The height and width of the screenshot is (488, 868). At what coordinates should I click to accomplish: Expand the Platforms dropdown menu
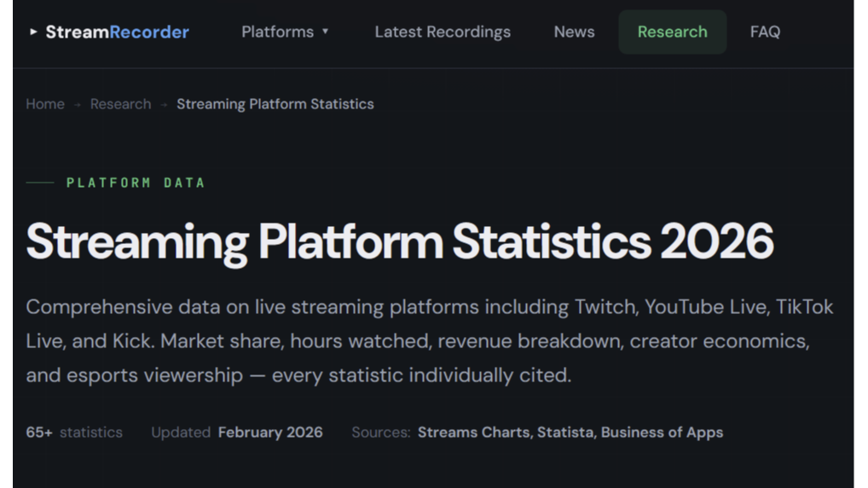pyautogui.click(x=285, y=32)
